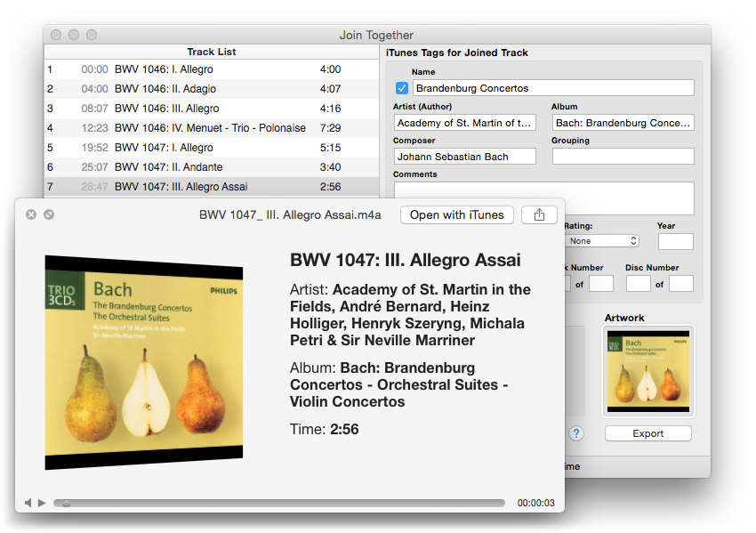Click the album cover in Quick Look
Screen dimensions: 756x533
(144, 362)
